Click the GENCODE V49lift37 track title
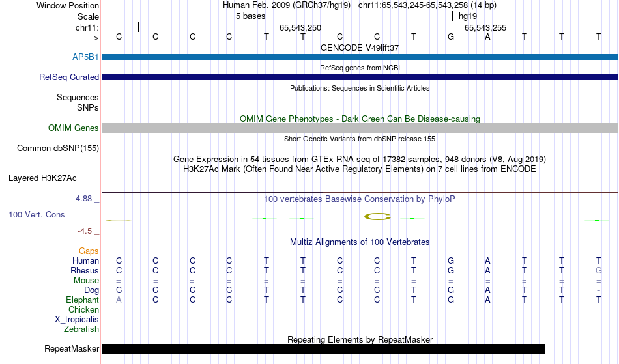Image resolution: width=619 pixels, height=364 pixels. pos(360,48)
